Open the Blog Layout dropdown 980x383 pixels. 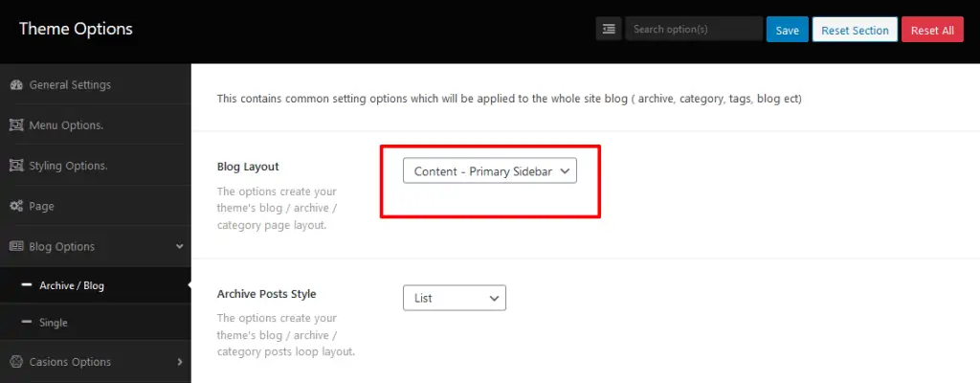point(489,170)
